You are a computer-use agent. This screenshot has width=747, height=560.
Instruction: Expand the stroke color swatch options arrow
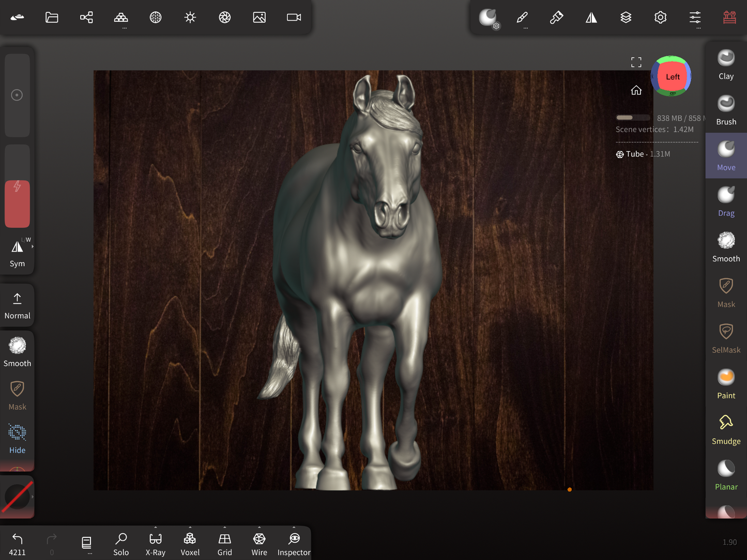coord(33,496)
